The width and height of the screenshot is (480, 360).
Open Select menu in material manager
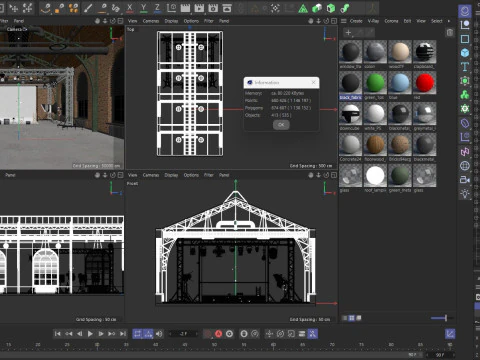(x=436, y=21)
